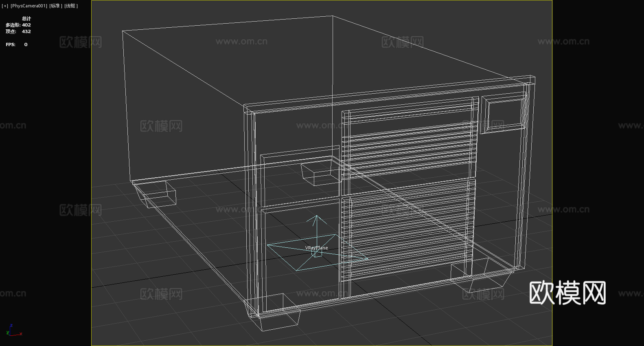
Task: Click the vertex count value 432
Action: tap(26, 31)
